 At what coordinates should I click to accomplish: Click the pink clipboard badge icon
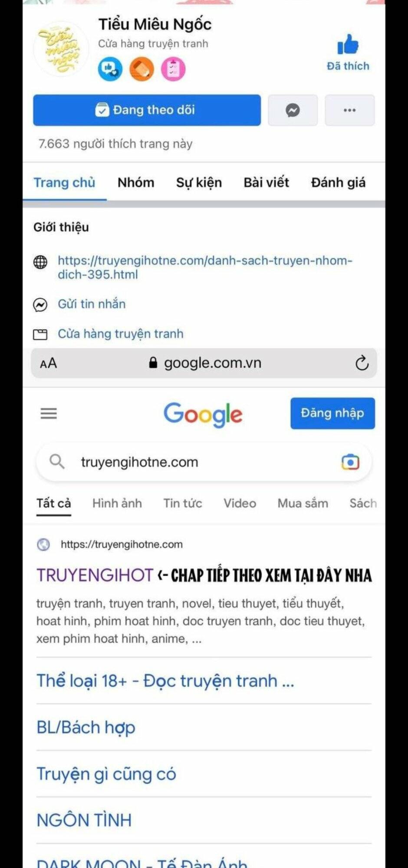[x=173, y=69]
